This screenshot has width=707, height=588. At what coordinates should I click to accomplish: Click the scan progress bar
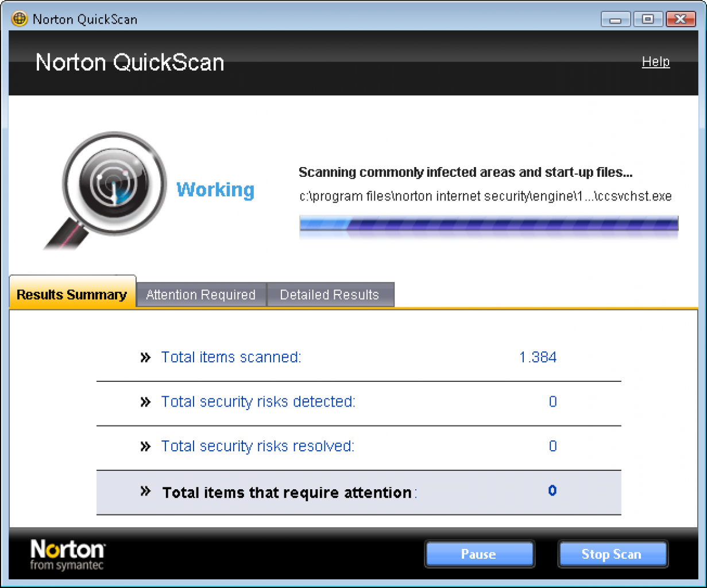pos(489,224)
